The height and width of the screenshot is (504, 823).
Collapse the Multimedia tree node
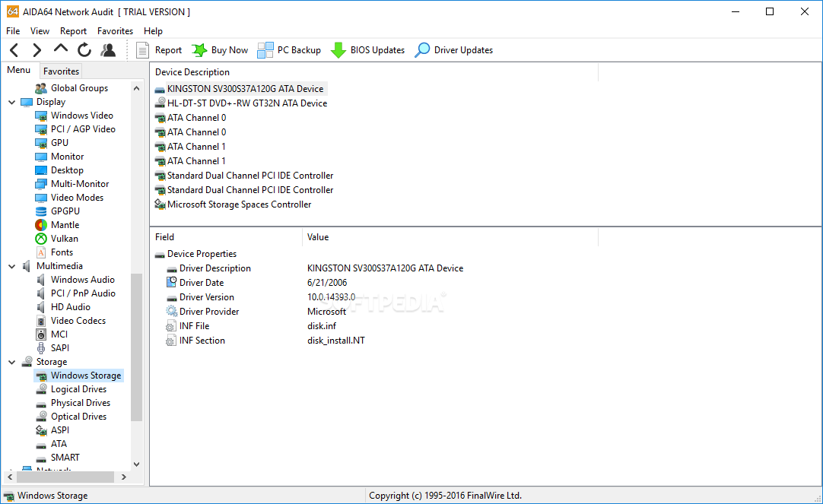pyautogui.click(x=11, y=266)
